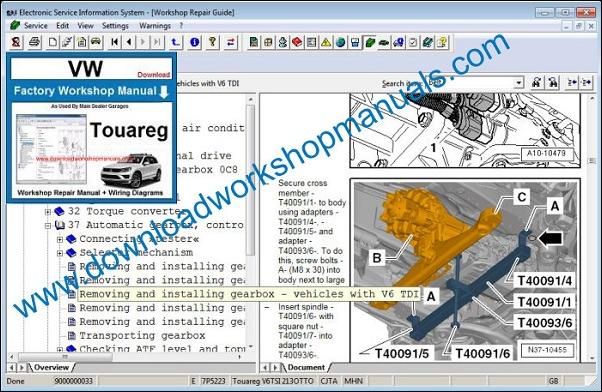Viewport: 602px width, 392px height.
Task: Click the small car icon beside clipboard icon
Action: click(96, 41)
